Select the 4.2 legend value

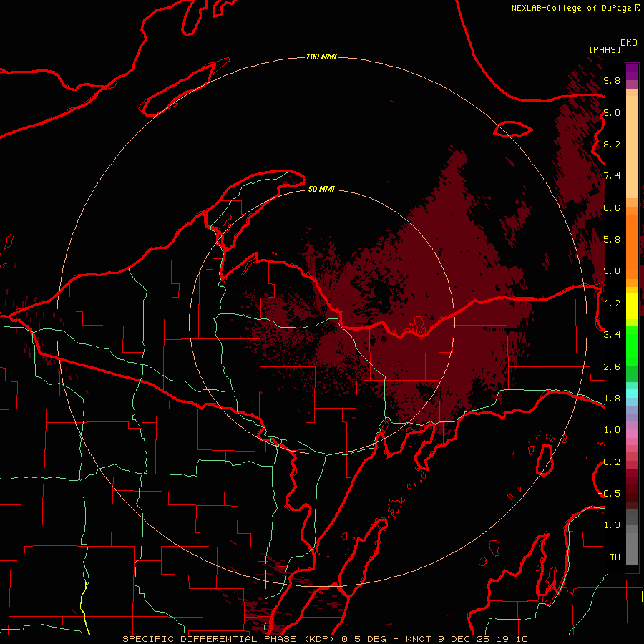[x=612, y=303]
